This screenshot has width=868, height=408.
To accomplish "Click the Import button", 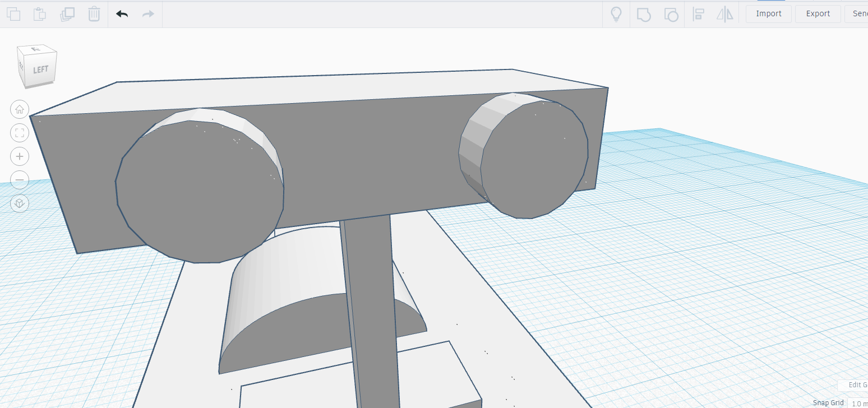I will (769, 14).
